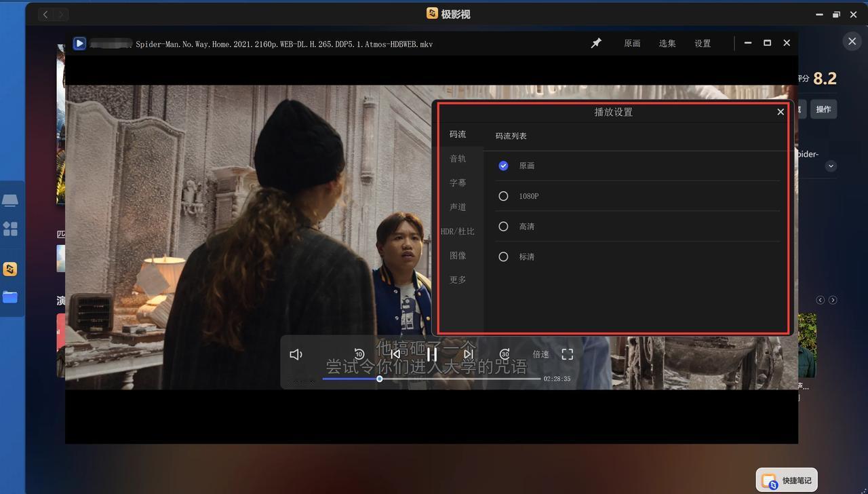Select the 1080P stream option
The image size is (868, 494).
coord(503,196)
